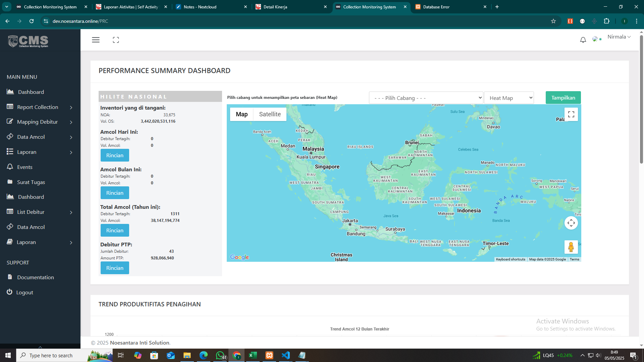Switch map to Satellite view
The width and height of the screenshot is (644, 362).
[x=270, y=114]
